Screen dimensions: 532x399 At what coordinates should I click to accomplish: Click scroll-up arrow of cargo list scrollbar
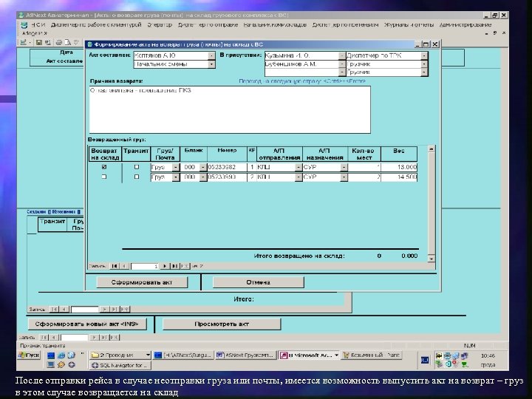(x=432, y=149)
